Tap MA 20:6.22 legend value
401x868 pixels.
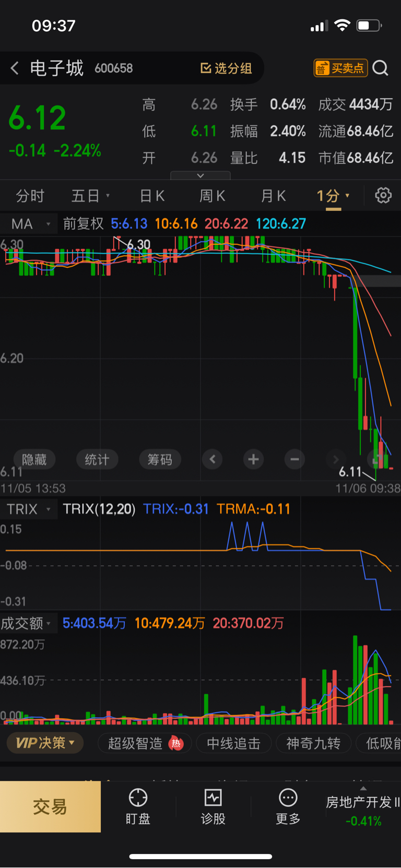pos(226,224)
